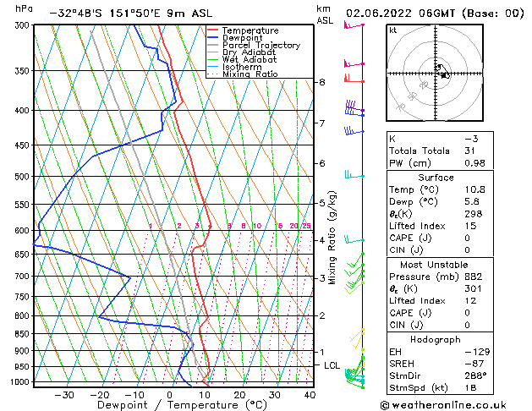Image resolution: width=532 pixels, height=411 pixels.
Task: Click the hodograph center crosshair
Action: pyautogui.click(x=436, y=74)
